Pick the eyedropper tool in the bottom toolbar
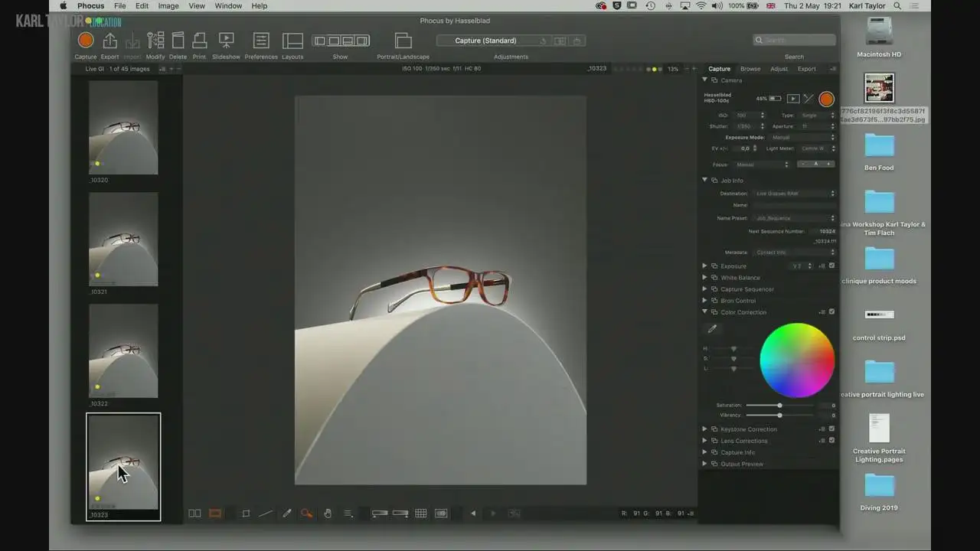 [x=287, y=514]
